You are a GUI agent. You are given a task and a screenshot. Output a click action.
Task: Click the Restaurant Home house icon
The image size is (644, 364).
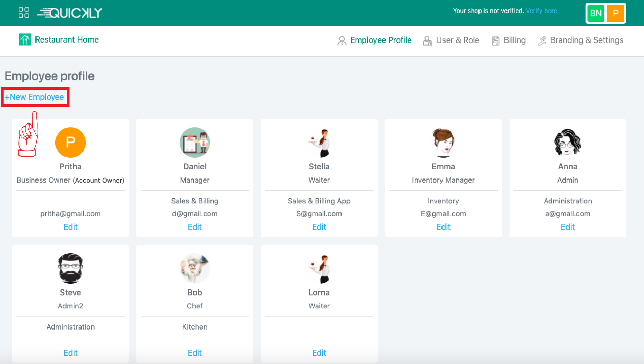[25, 39]
